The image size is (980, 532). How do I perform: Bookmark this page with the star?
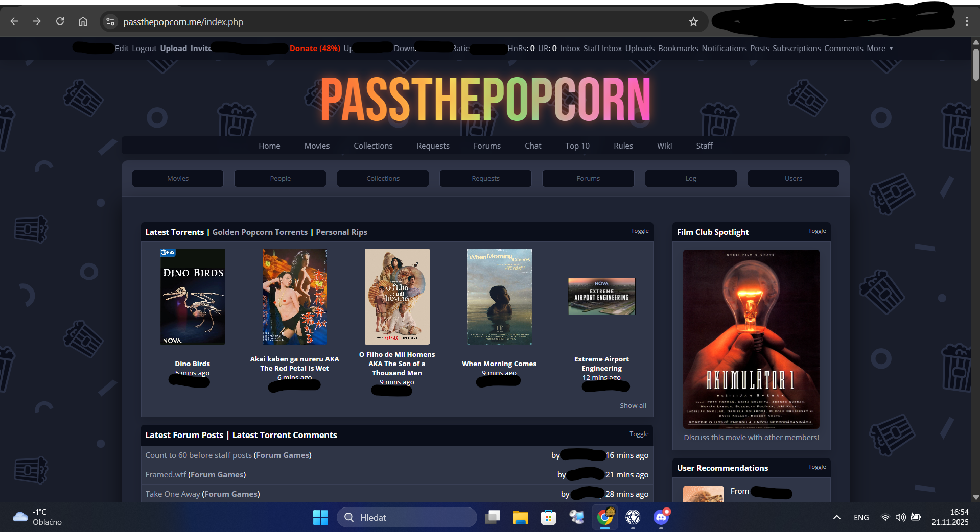(693, 21)
